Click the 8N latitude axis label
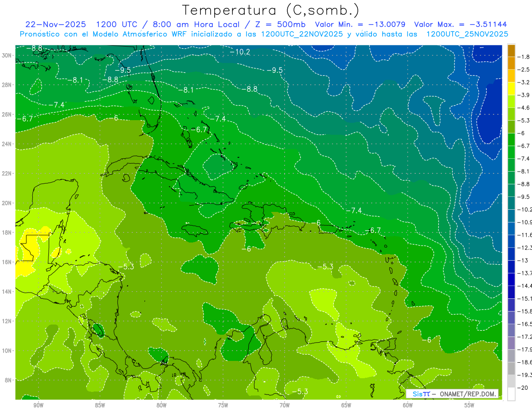 (x=8, y=380)
